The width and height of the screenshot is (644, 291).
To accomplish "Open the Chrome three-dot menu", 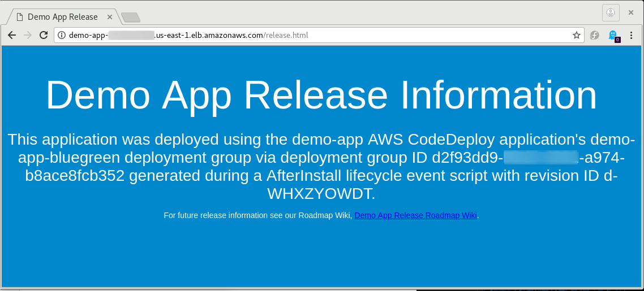I will [x=632, y=35].
